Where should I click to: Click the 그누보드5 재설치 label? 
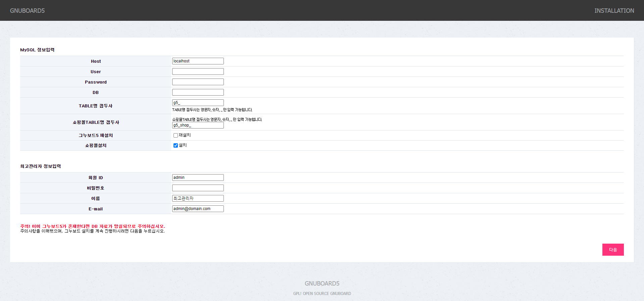pos(96,135)
